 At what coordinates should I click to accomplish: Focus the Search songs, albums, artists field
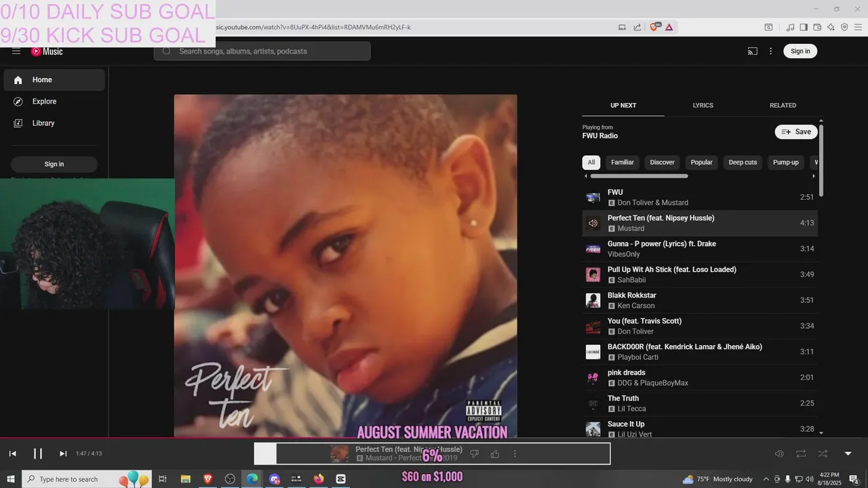coord(262,51)
